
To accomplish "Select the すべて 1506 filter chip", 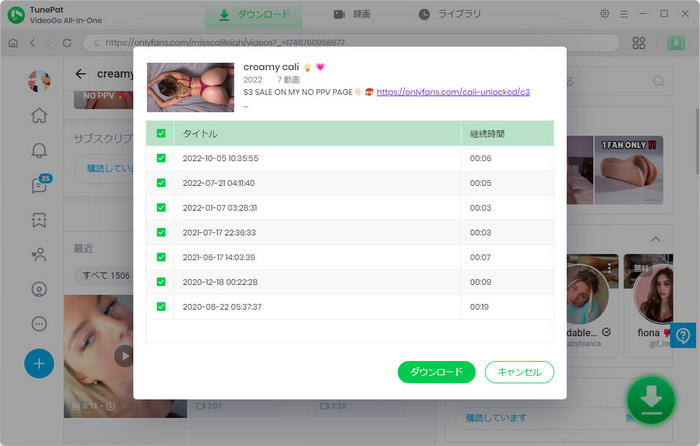I will (104, 276).
